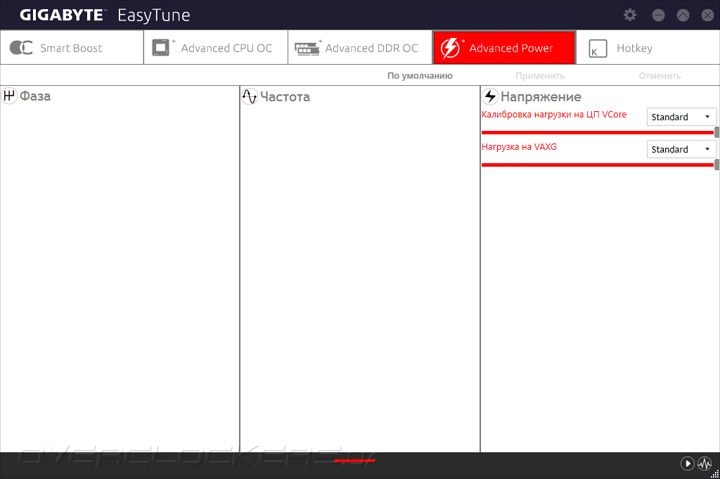Image resolution: width=720 pixels, height=479 pixels.
Task: Click the Нагрузка на VAXG label
Action: click(x=519, y=147)
